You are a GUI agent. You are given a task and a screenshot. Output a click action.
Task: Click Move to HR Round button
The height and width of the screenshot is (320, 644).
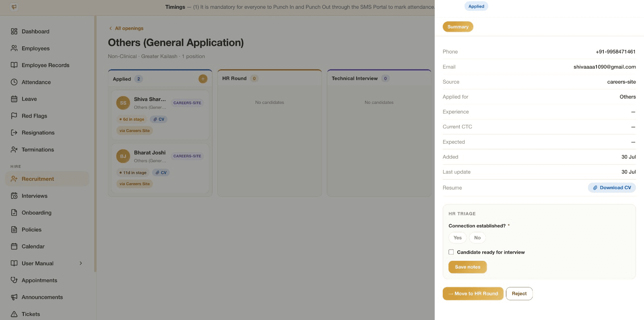point(473,293)
